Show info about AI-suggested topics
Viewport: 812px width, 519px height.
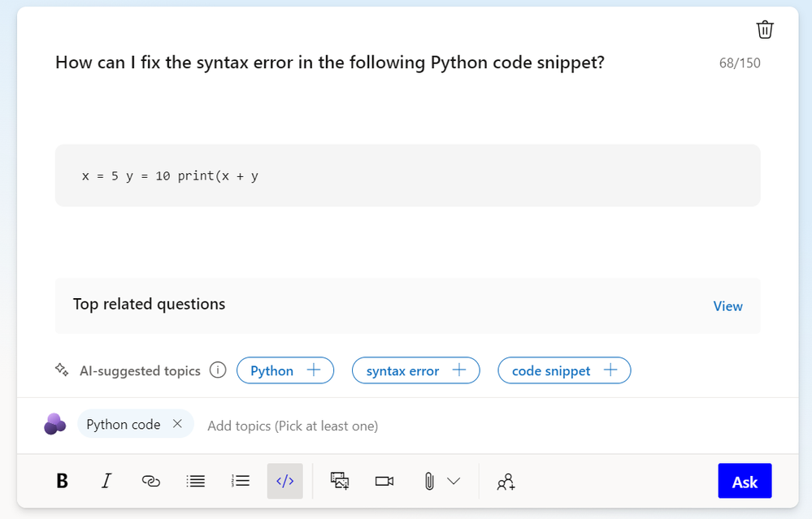click(x=218, y=370)
